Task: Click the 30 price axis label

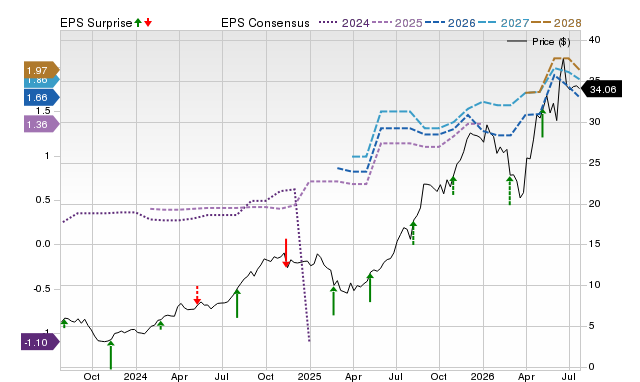Action: 595,122
